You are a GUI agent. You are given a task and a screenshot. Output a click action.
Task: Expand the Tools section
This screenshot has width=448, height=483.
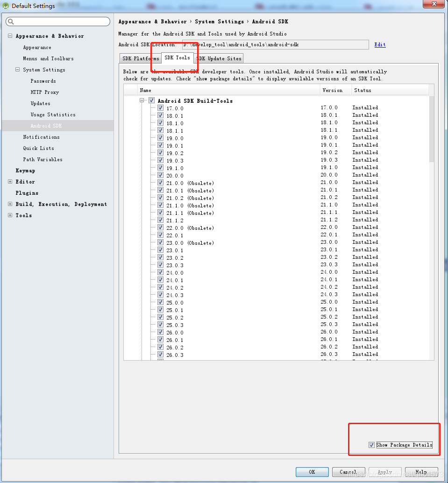coord(10,215)
